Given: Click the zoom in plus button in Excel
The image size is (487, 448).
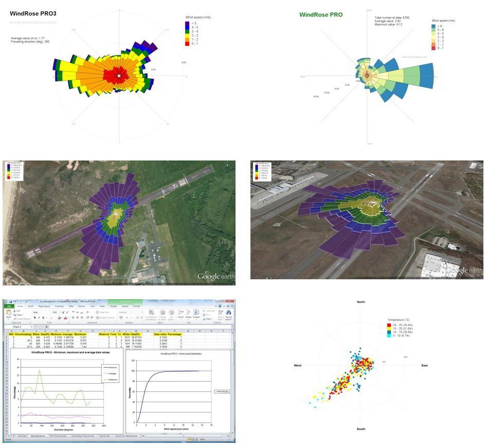Looking at the screenshot, I should point(229,439).
